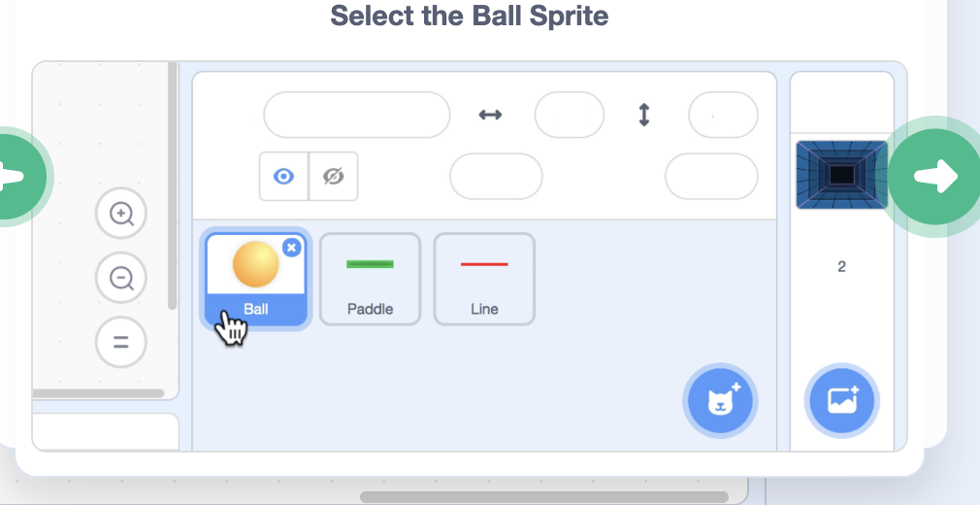Click the workspace vertical scrollbar
Screen dimensions: 980x505
(x=173, y=185)
